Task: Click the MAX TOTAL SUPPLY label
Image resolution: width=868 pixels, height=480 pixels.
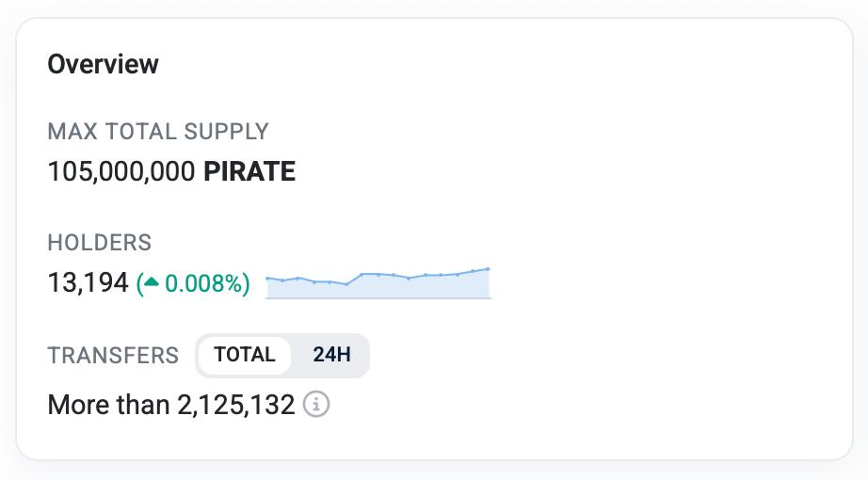Action: click(158, 132)
